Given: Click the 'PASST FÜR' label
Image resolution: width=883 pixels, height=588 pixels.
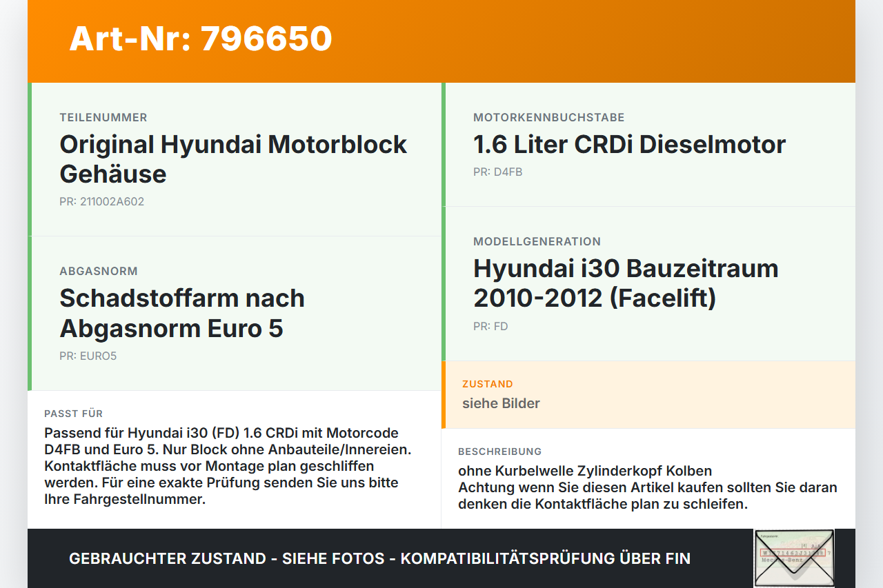Looking at the screenshot, I should coord(74,414).
